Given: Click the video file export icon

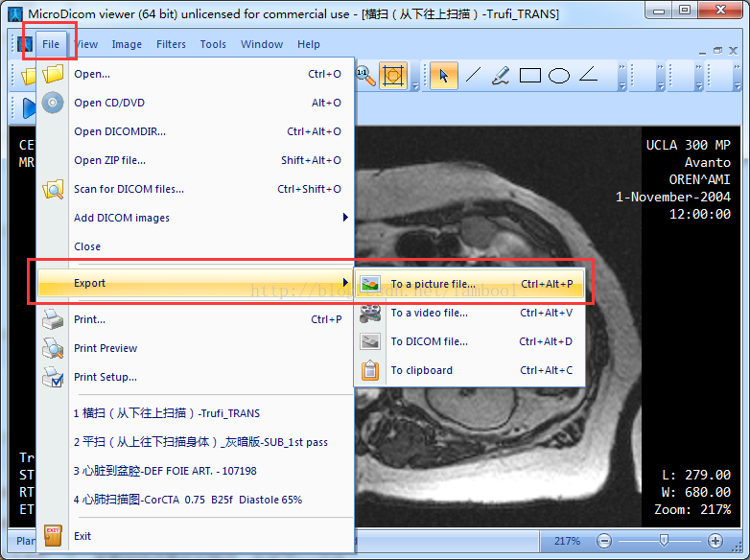Looking at the screenshot, I should (370, 313).
